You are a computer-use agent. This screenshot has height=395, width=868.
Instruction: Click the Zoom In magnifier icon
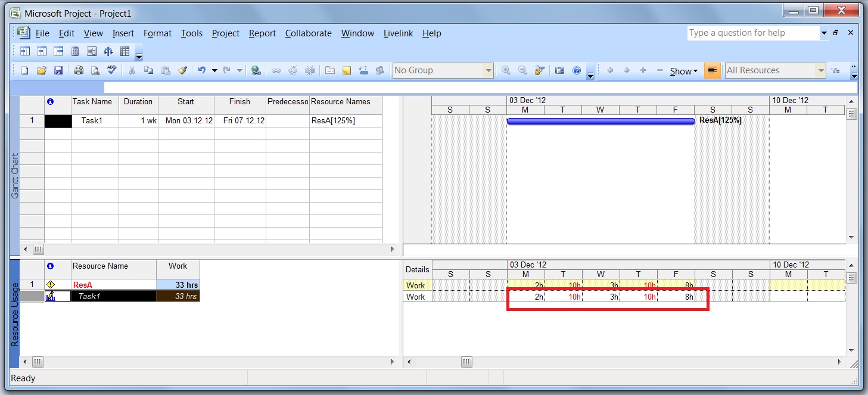point(506,70)
